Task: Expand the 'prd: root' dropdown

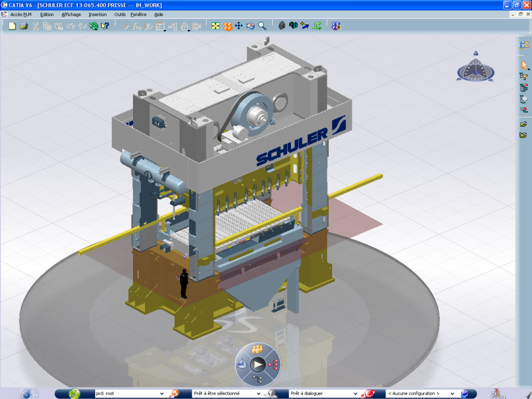Action: 161,394
